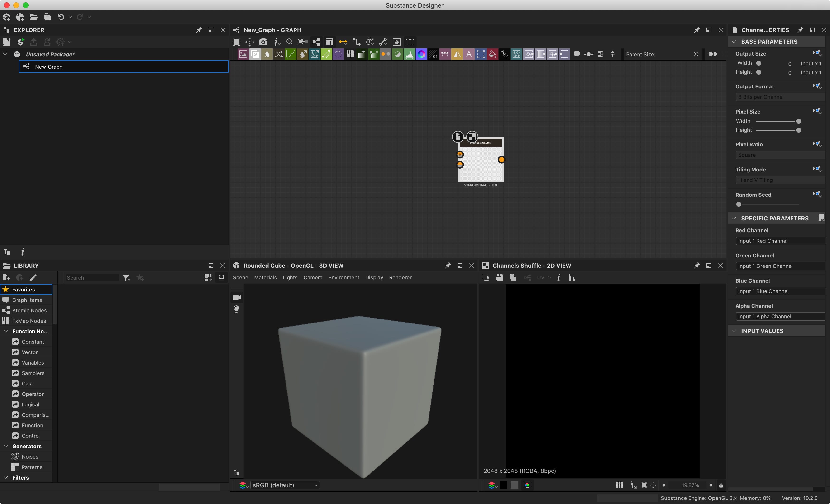Add a Channels Shuffle node from toolbar

(279, 54)
